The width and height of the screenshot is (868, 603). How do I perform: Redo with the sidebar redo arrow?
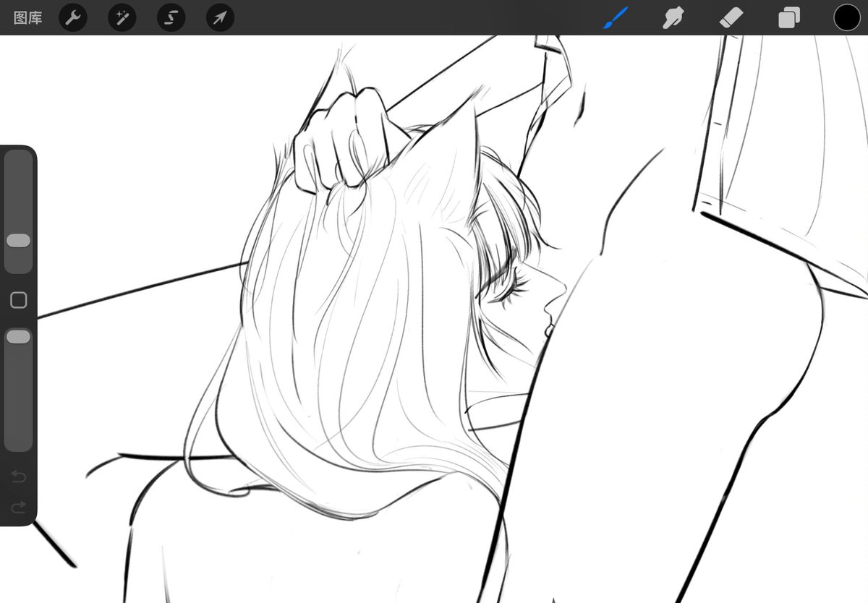pos(19,507)
